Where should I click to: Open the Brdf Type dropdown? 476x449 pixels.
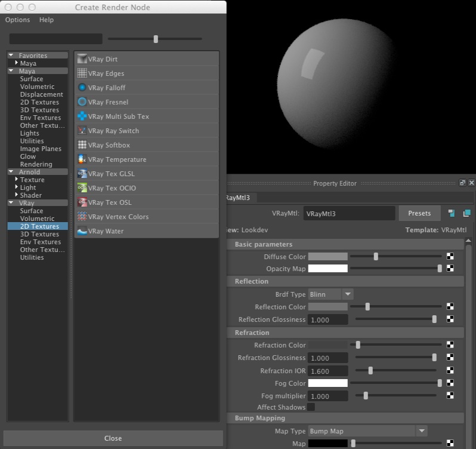[x=348, y=294]
